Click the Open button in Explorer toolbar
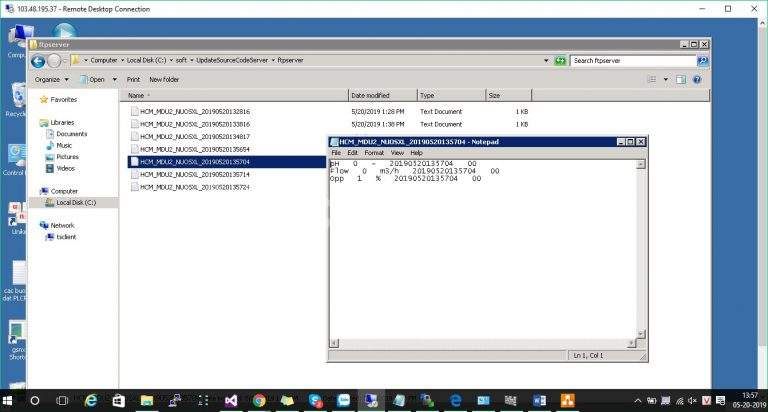 (x=93, y=79)
